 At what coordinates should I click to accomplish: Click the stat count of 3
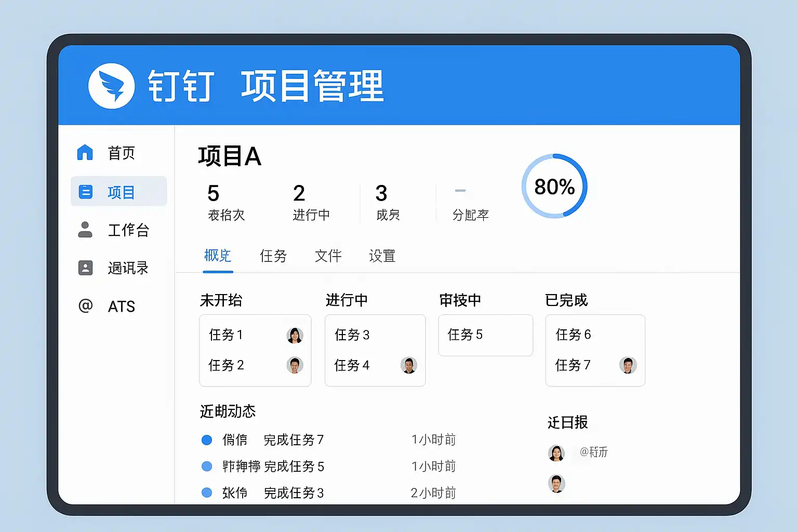coord(381,193)
